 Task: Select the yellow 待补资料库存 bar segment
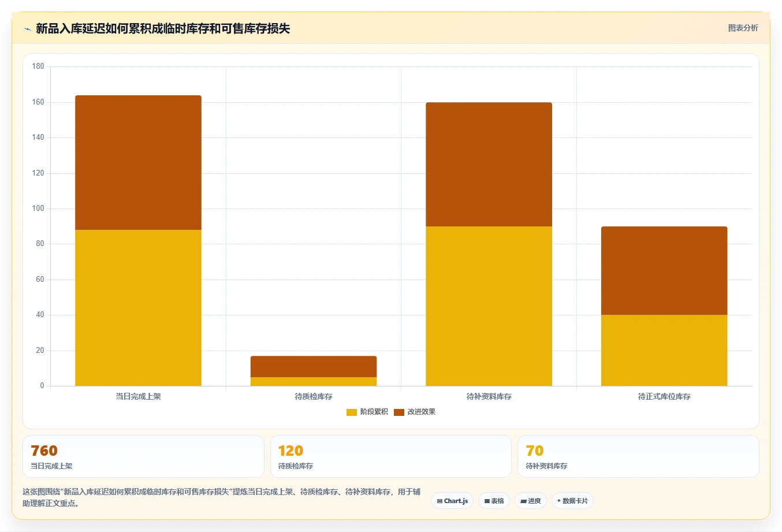click(x=489, y=306)
